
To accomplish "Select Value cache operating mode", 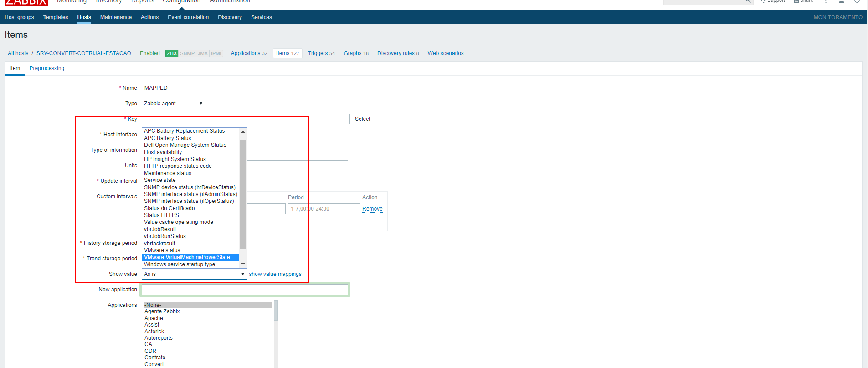I will (191, 222).
